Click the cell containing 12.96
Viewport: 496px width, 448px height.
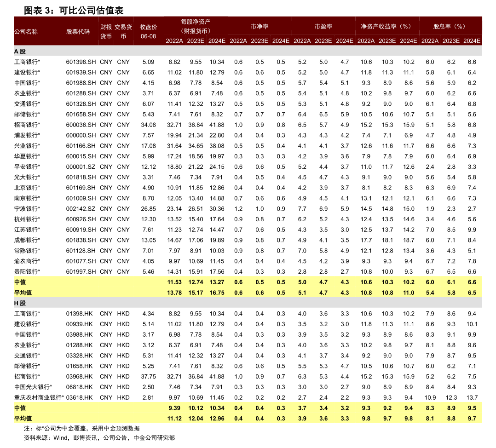coord(217,419)
